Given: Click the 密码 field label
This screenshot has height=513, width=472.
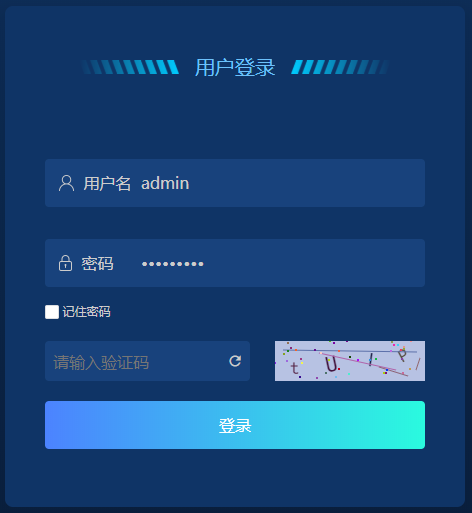Looking at the screenshot, I should (x=97, y=264).
